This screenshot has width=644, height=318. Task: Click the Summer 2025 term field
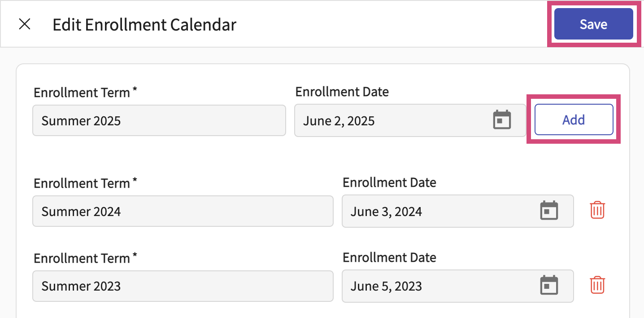coord(159,120)
